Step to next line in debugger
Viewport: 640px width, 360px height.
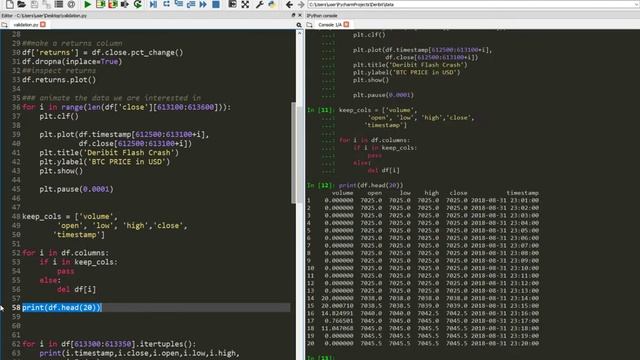pyautogui.click(x=166, y=4)
